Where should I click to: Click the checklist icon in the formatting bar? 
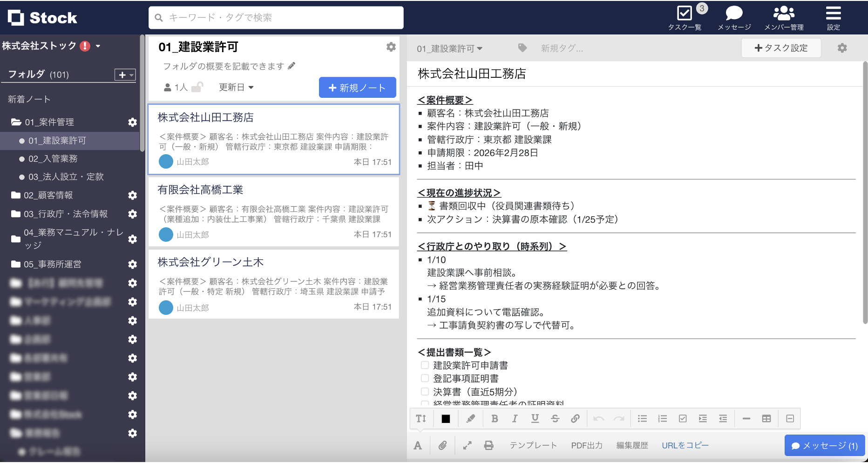click(x=683, y=418)
